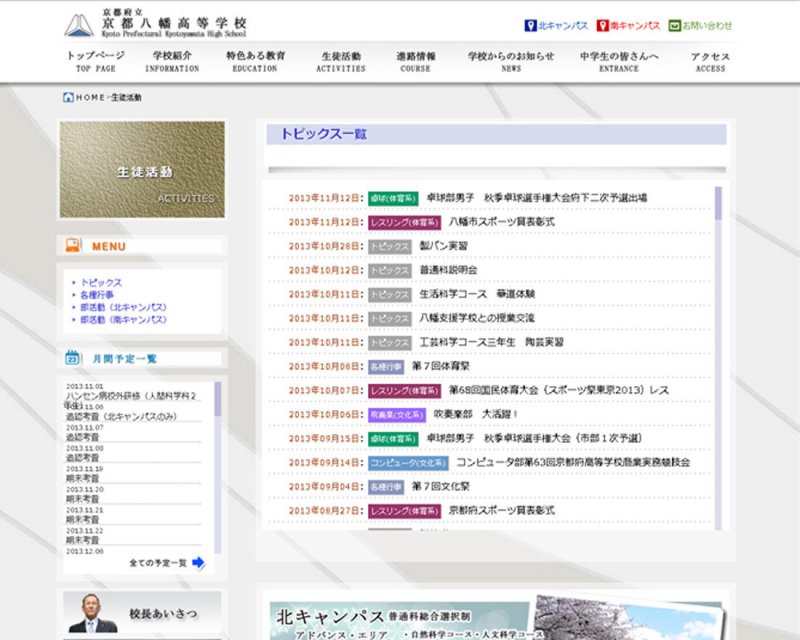Click the blue arrow beside 全ての予定一覧

pos(198,563)
